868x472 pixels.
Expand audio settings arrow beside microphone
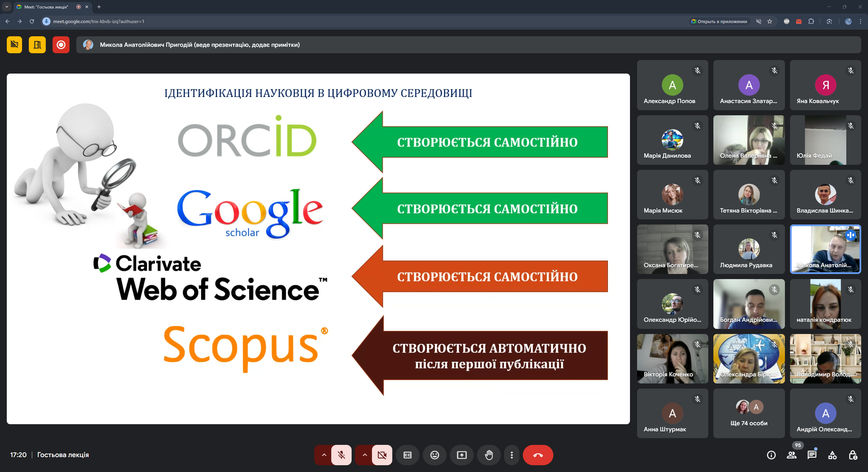324,455
